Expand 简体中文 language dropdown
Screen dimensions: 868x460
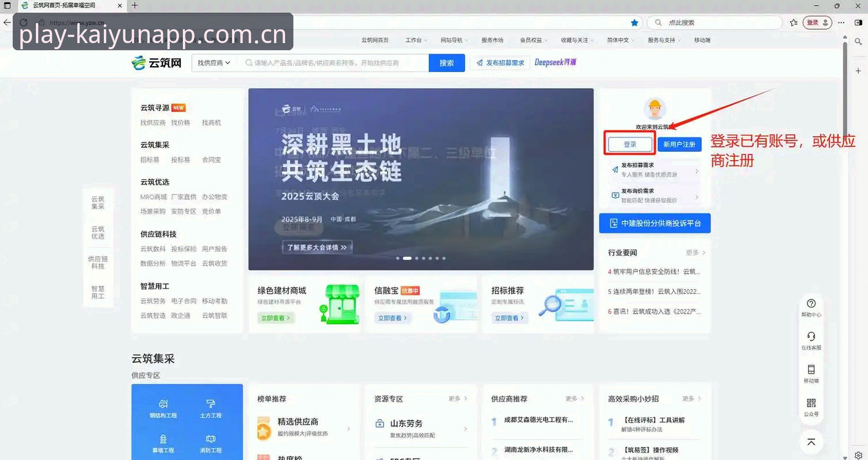(x=620, y=40)
